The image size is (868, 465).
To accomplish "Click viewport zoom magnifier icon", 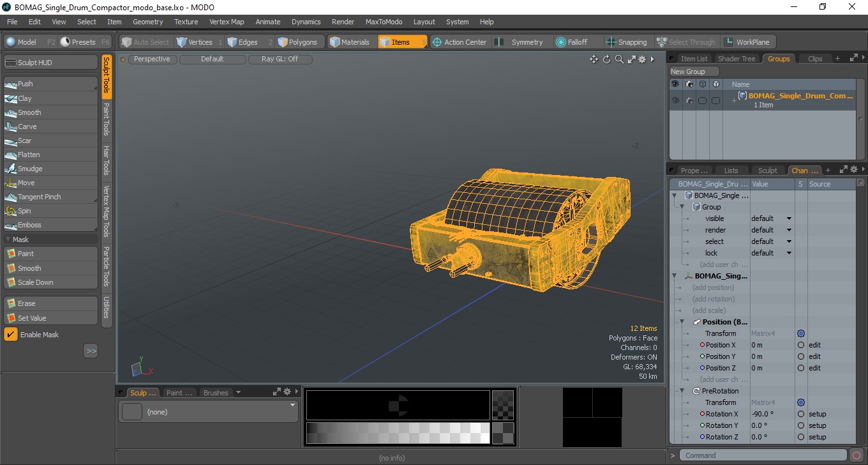I will pos(619,59).
